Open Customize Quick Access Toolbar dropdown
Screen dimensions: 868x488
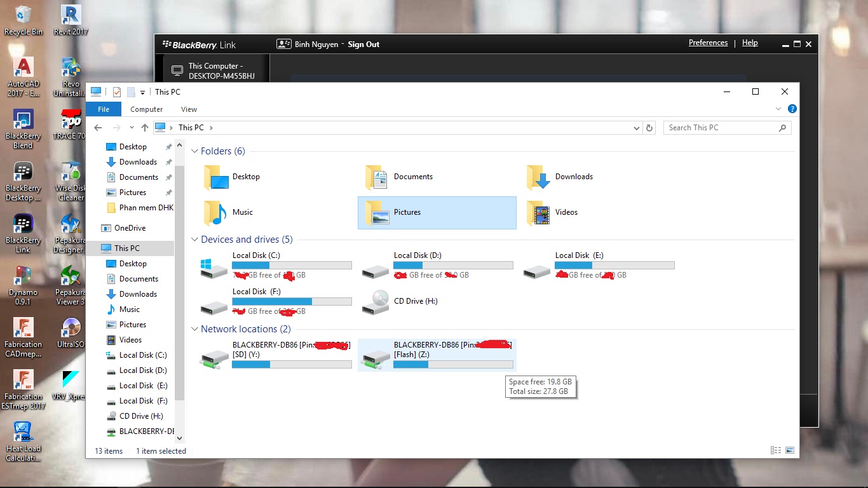click(x=143, y=93)
